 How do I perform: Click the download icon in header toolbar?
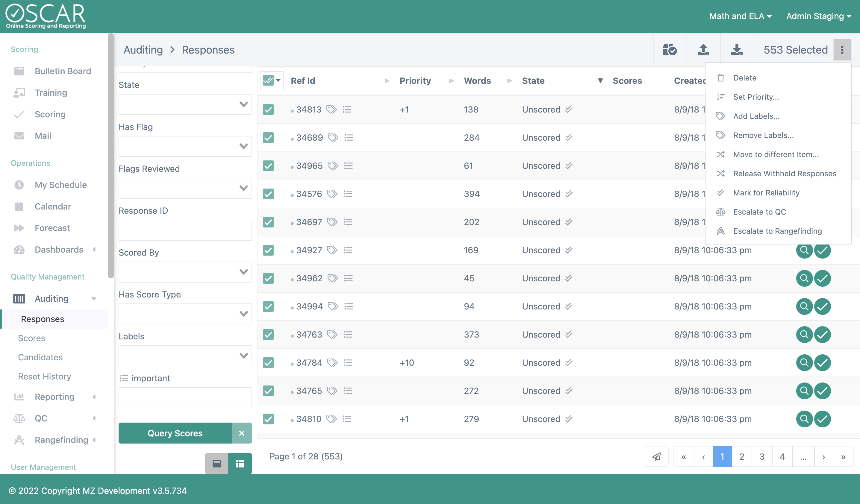737,50
